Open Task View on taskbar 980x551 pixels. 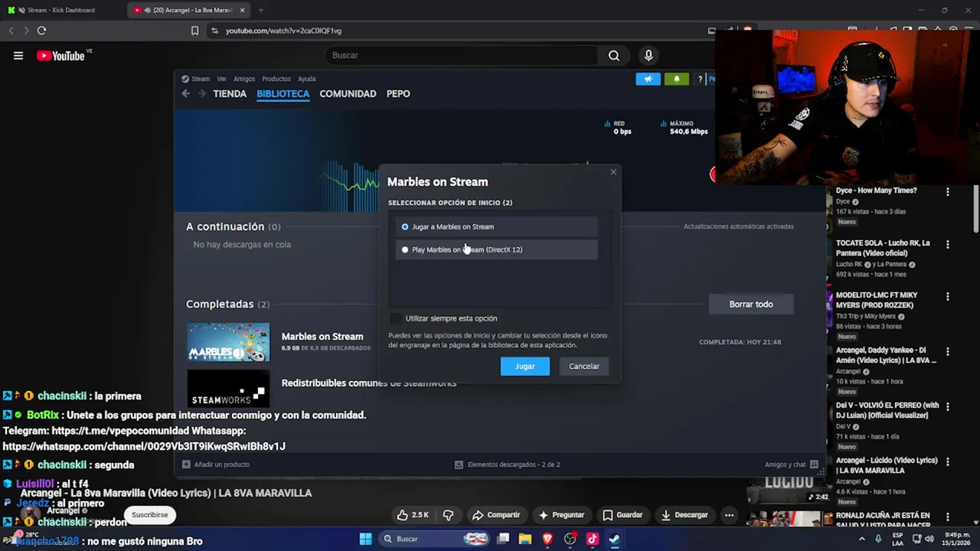503,539
